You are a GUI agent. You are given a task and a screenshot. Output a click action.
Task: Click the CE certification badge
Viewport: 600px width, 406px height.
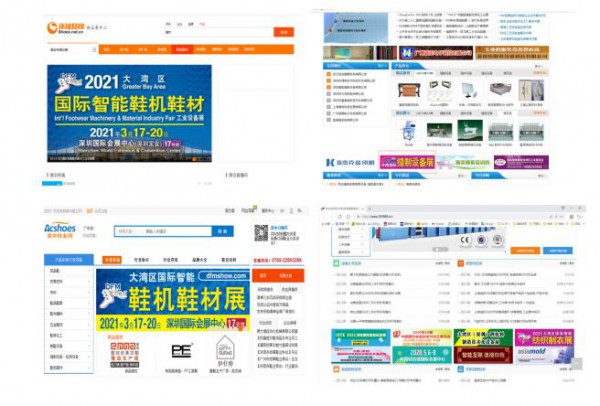coord(465,240)
